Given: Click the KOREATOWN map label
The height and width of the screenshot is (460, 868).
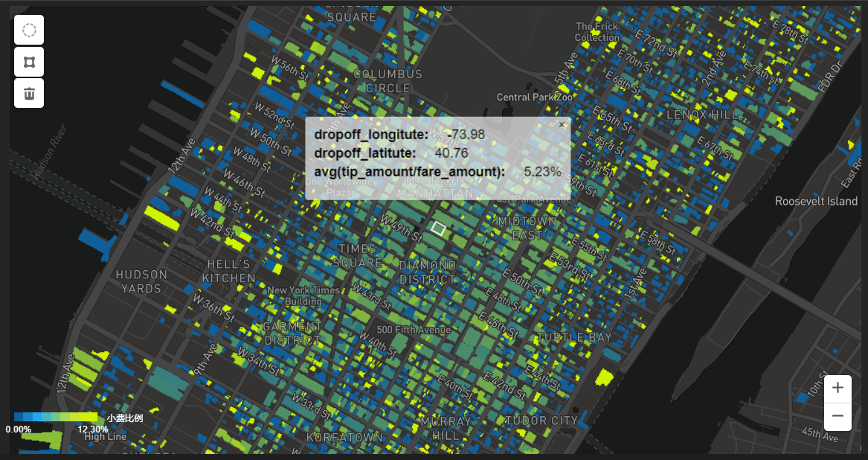Looking at the screenshot, I should (x=344, y=437).
